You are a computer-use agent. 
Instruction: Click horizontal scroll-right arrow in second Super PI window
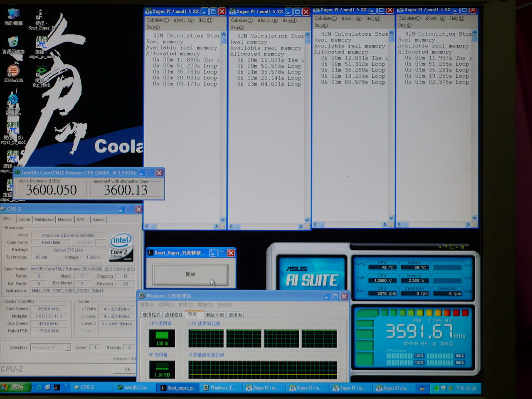(x=300, y=227)
